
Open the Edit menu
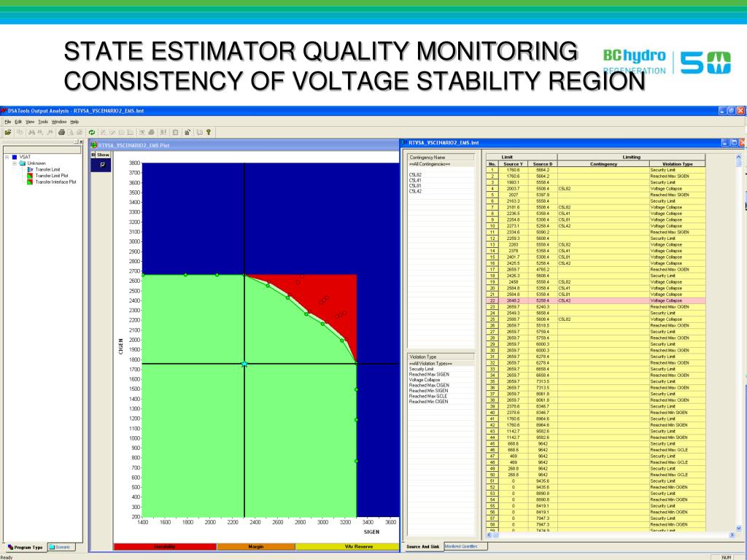pos(18,122)
